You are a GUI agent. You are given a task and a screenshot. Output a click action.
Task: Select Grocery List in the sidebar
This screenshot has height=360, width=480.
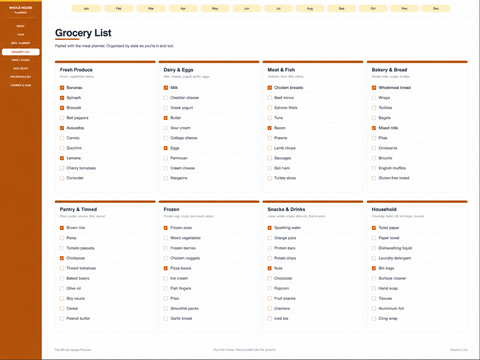coord(21,52)
